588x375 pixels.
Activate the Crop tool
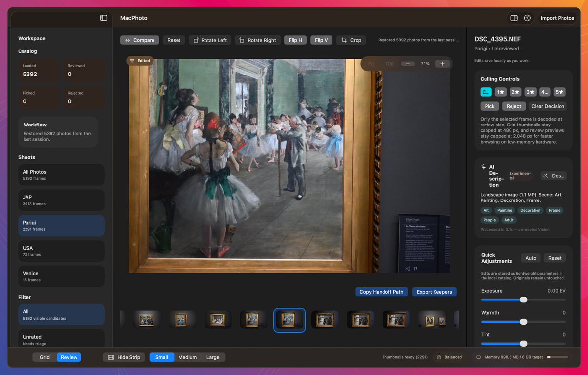tap(351, 40)
